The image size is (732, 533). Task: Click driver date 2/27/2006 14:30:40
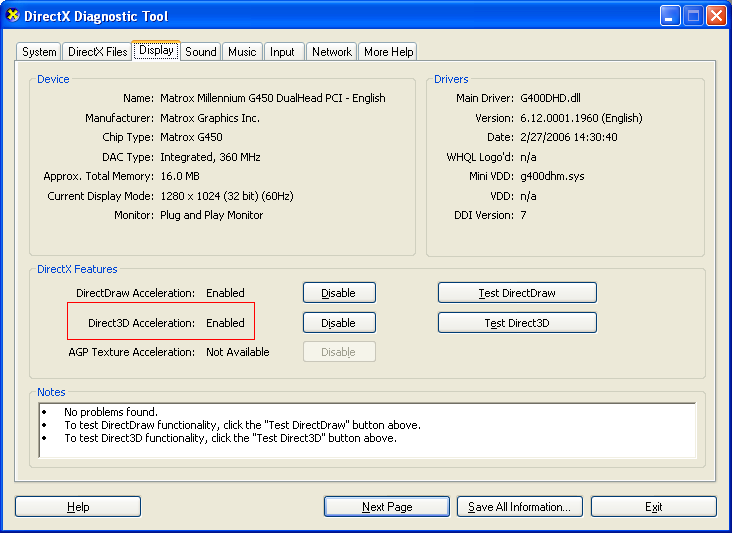(569, 137)
